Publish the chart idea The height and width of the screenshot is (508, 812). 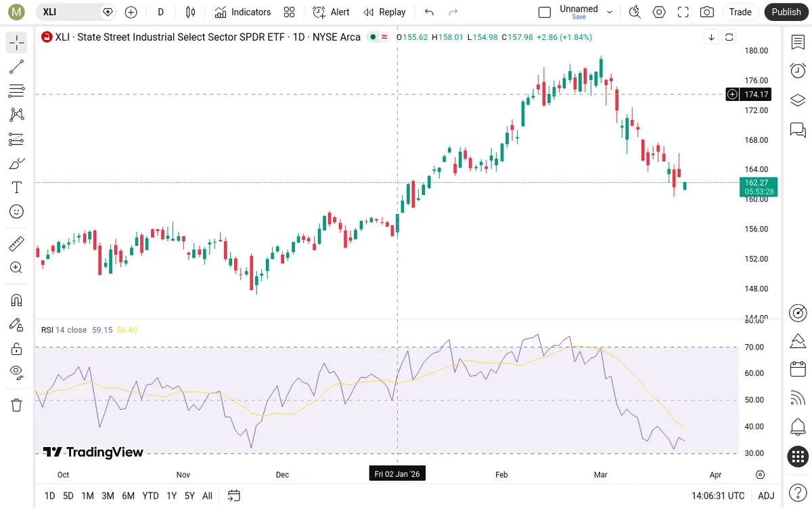pyautogui.click(x=786, y=12)
